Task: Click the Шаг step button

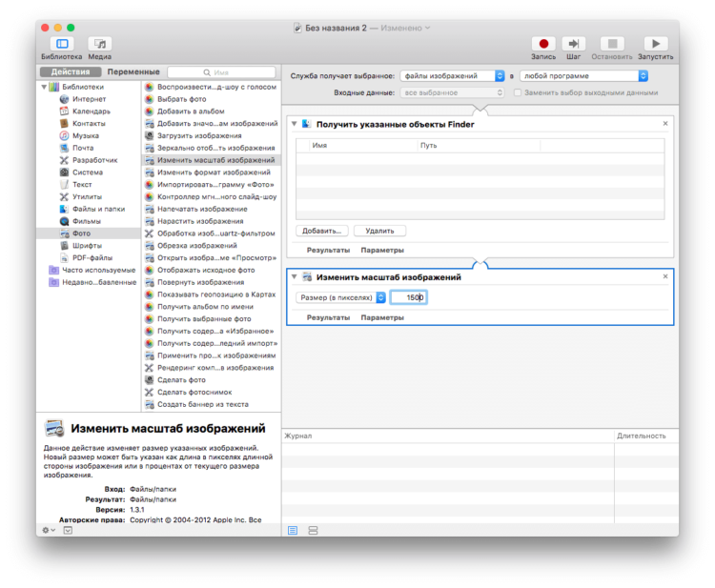Action: click(574, 44)
